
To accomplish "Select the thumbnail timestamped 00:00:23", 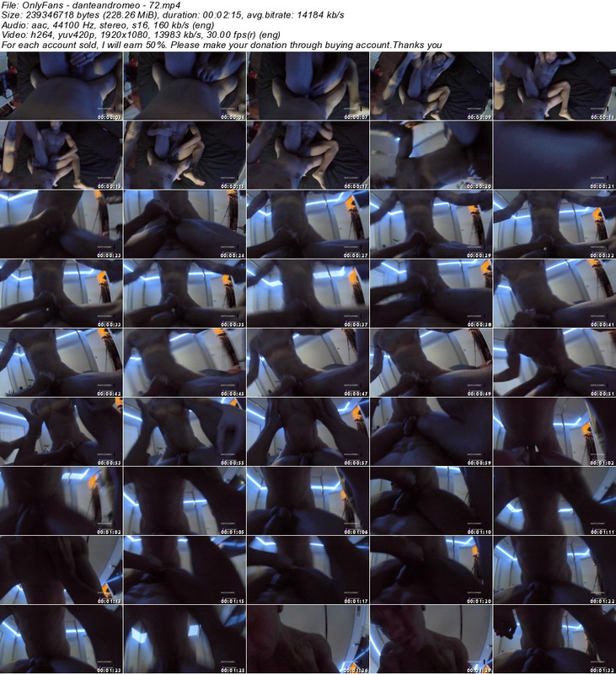I will pyautogui.click(x=61, y=223).
